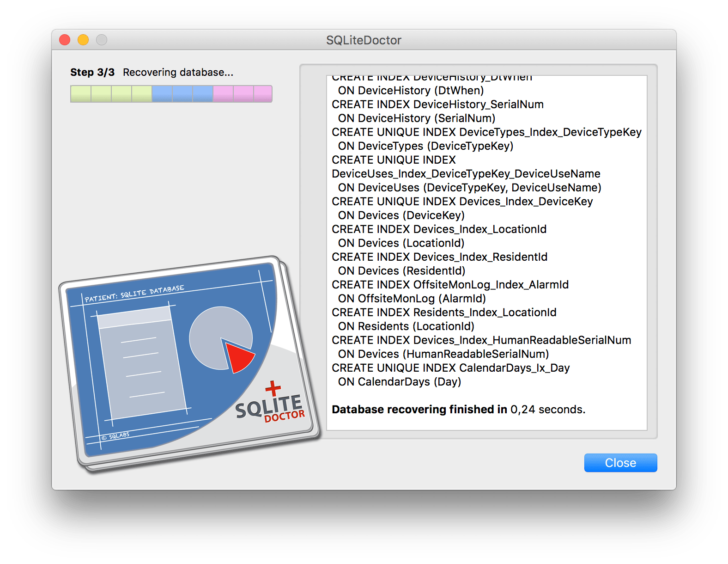This screenshot has width=728, height=564.
Task: Select 'CREATE INDEX OffsiteMonLog_Index_AlarmId' line
Action: [x=450, y=285]
